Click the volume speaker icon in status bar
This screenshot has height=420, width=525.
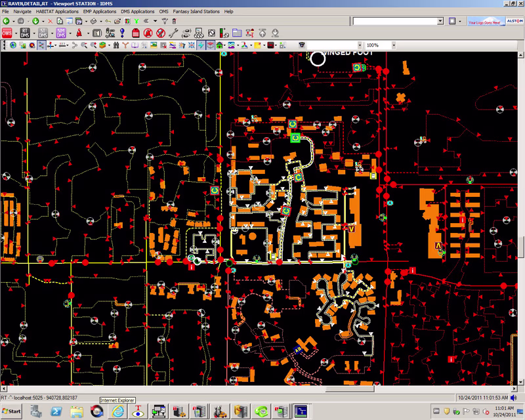click(513, 398)
